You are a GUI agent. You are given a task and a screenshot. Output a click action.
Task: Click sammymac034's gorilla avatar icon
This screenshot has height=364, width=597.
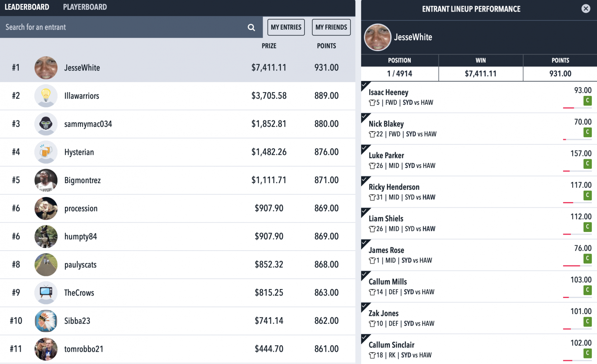pyautogui.click(x=46, y=124)
